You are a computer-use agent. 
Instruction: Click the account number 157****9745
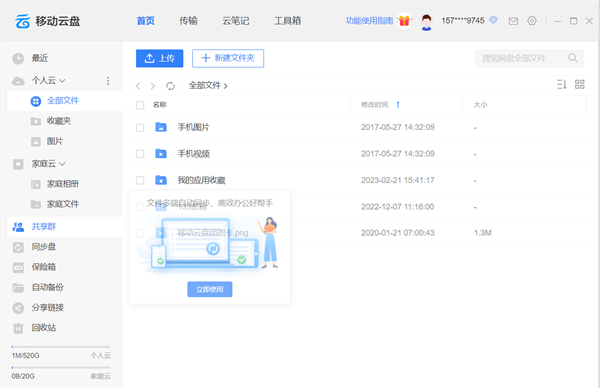click(463, 21)
